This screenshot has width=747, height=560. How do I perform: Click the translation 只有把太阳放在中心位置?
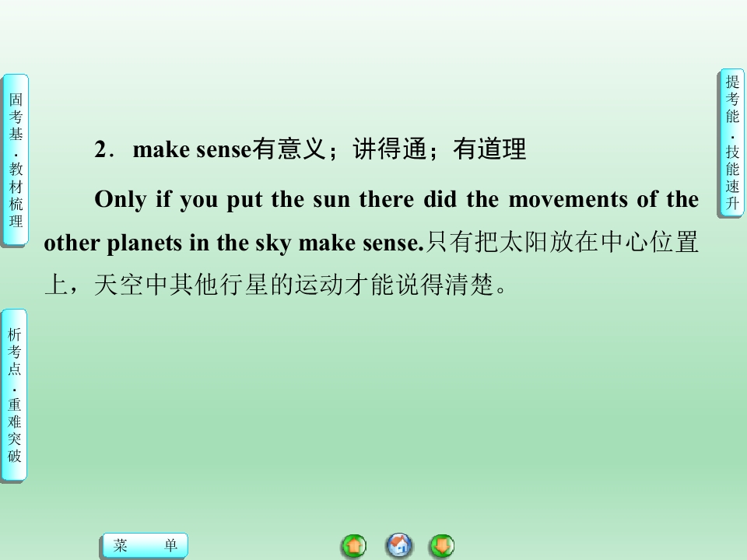click(x=562, y=242)
